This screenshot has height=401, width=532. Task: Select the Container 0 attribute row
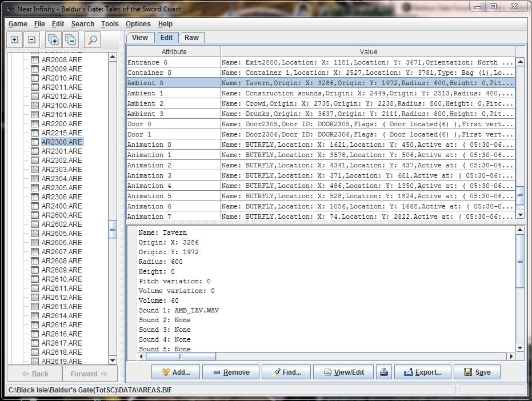321,73
